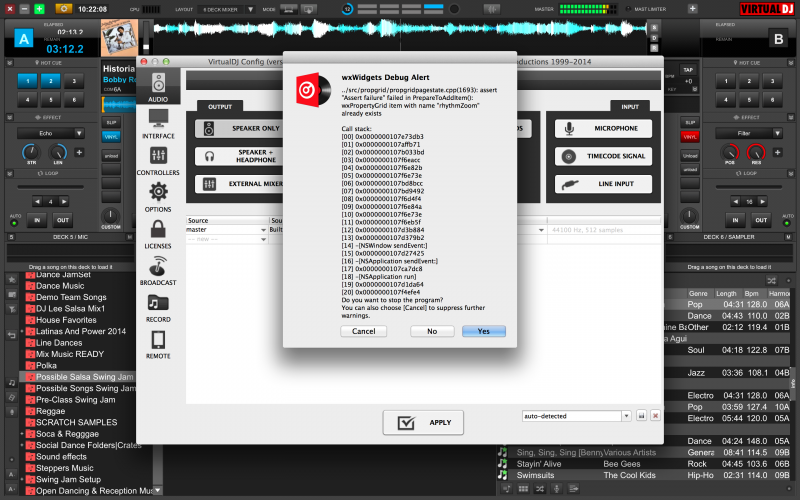Image resolution: width=800 pixels, height=500 pixels.
Task: Open the Controllers settings section
Action: point(158,160)
